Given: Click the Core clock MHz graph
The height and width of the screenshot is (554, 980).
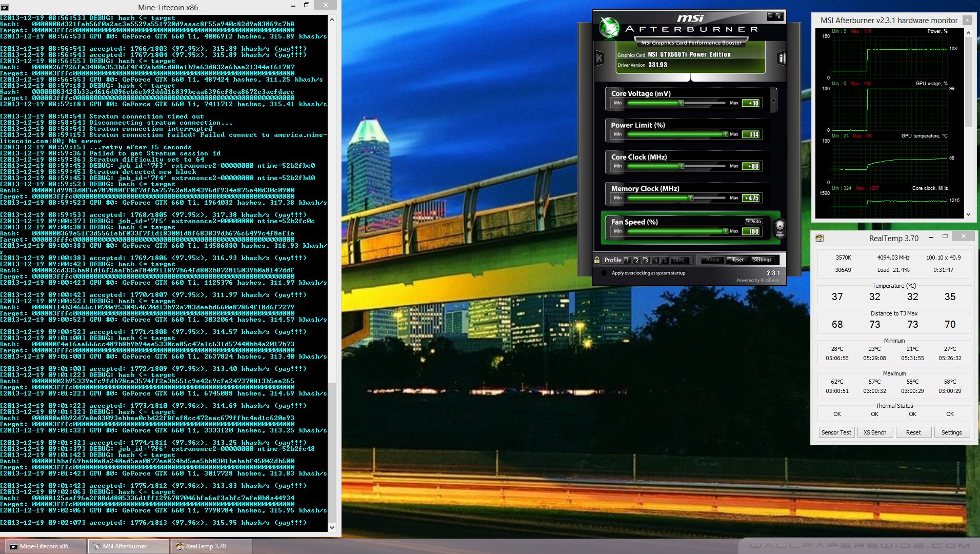Looking at the screenshot, I should coord(890,205).
